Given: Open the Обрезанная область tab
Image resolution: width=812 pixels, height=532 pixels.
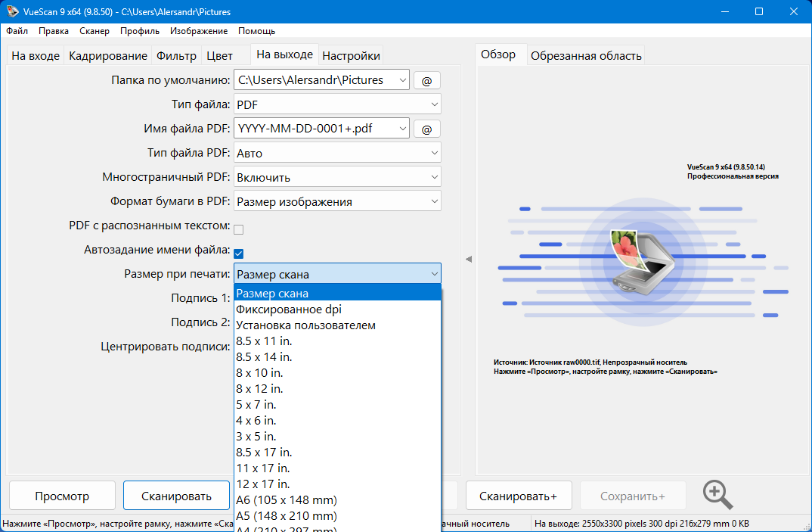Looking at the screenshot, I should click(586, 56).
